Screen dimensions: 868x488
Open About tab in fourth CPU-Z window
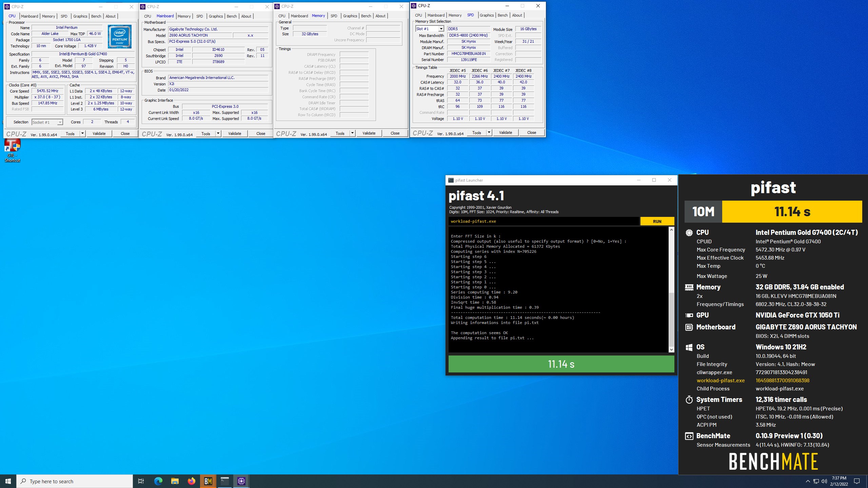point(517,15)
